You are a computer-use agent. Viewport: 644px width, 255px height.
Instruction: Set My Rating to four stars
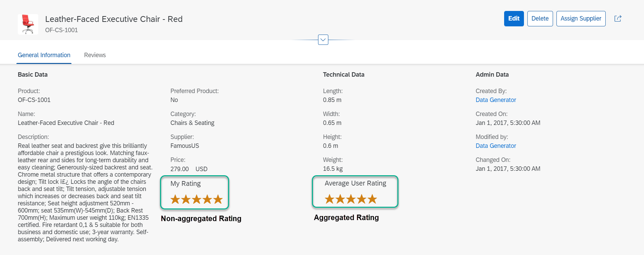pyautogui.click(x=207, y=199)
